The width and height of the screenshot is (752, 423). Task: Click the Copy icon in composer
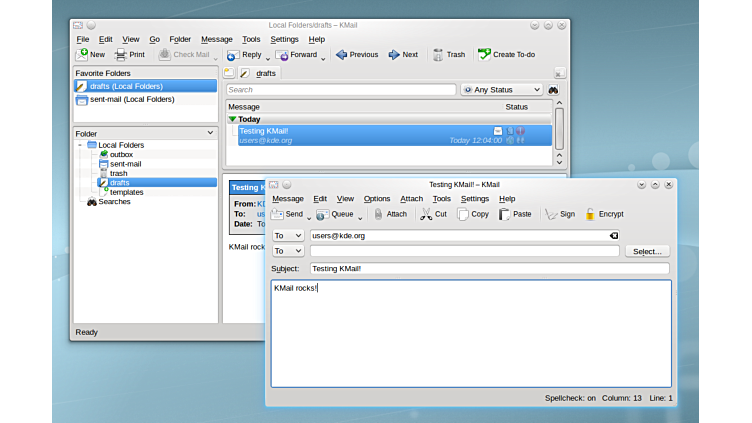point(464,214)
